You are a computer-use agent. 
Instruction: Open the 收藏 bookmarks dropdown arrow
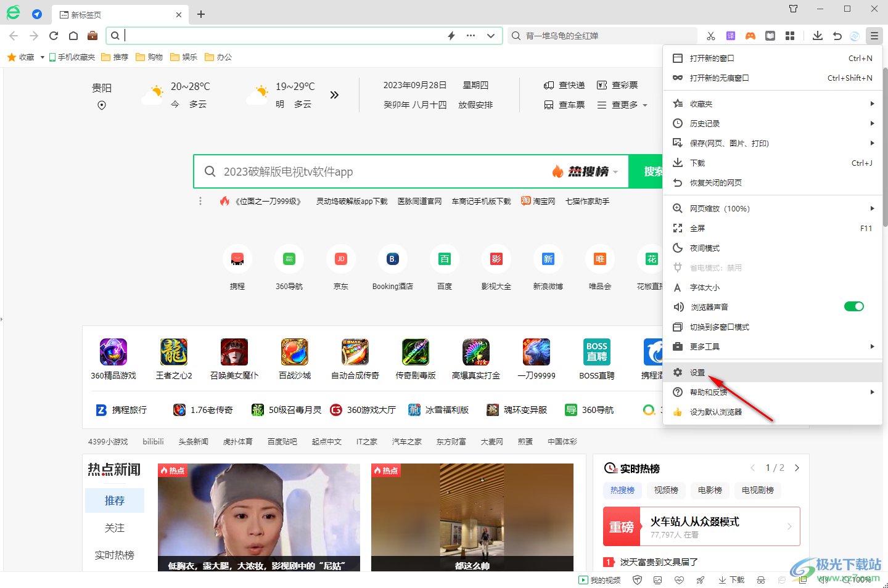(42, 57)
